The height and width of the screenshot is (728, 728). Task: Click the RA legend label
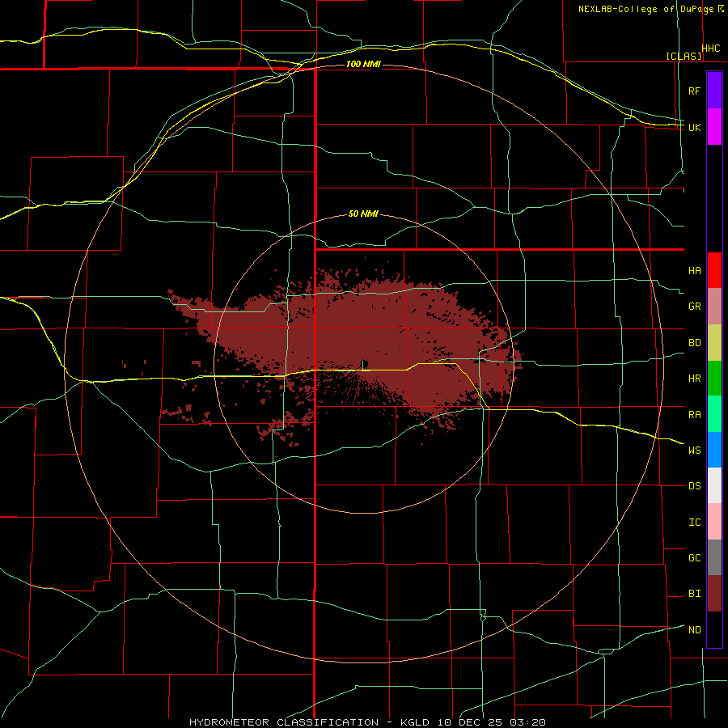[x=694, y=415]
